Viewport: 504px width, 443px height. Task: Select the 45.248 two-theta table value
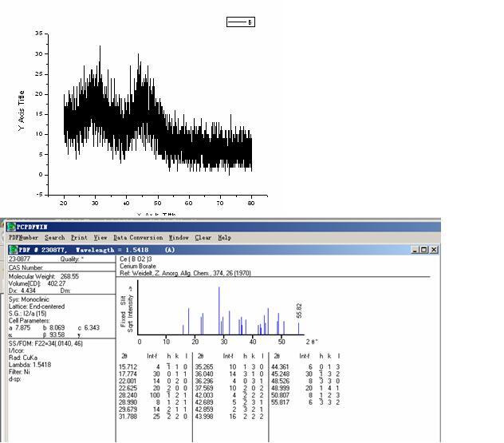coord(280,374)
